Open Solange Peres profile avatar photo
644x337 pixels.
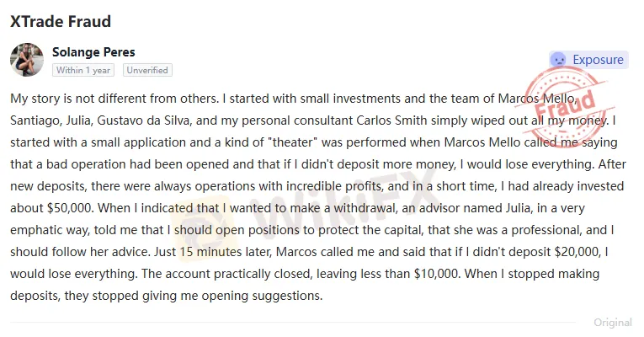[x=27, y=60]
